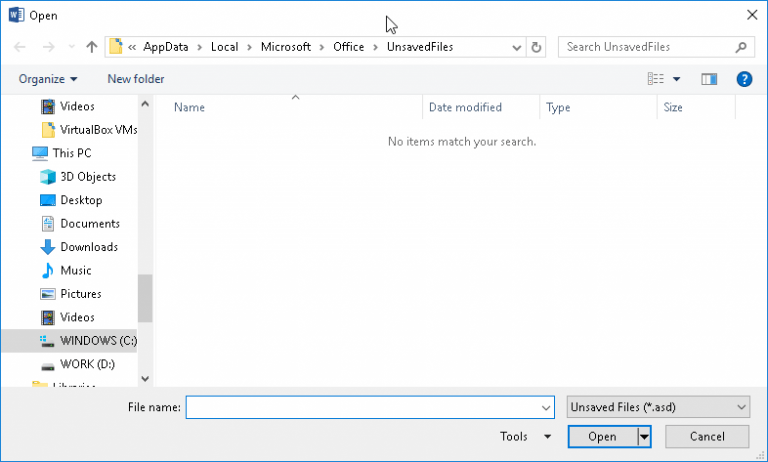This screenshot has width=768, height=462.
Task: Click the change view icon
Action: pyautogui.click(x=656, y=79)
